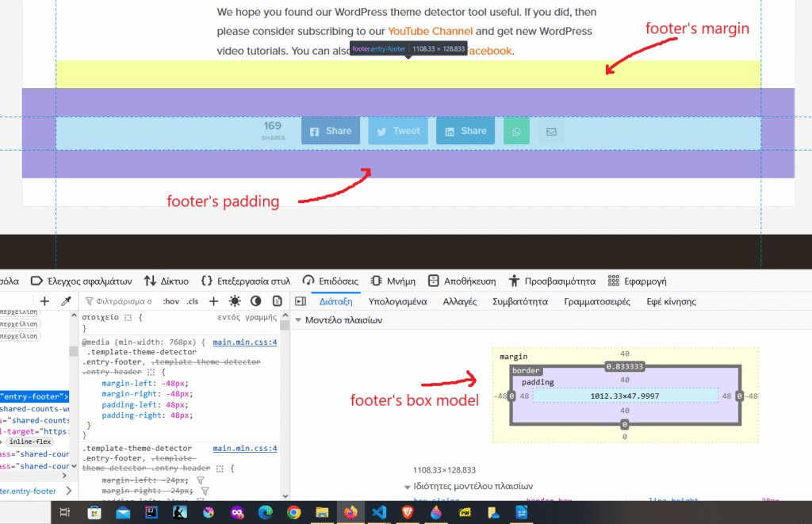Toggle the :hov pseudo-class panel
The image size is (812, 524).
pyautogui.click(x=170, y=301)
